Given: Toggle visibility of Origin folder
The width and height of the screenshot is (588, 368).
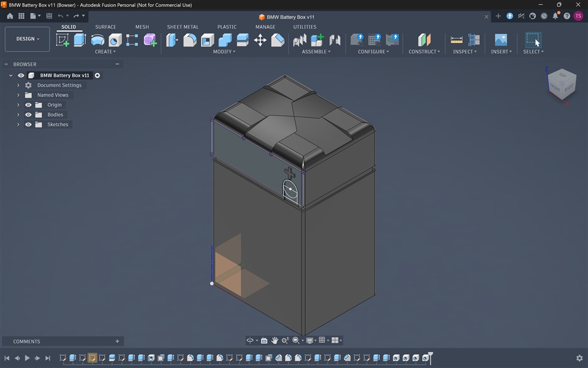Looking at the screenshot, I should click(28, 105).
